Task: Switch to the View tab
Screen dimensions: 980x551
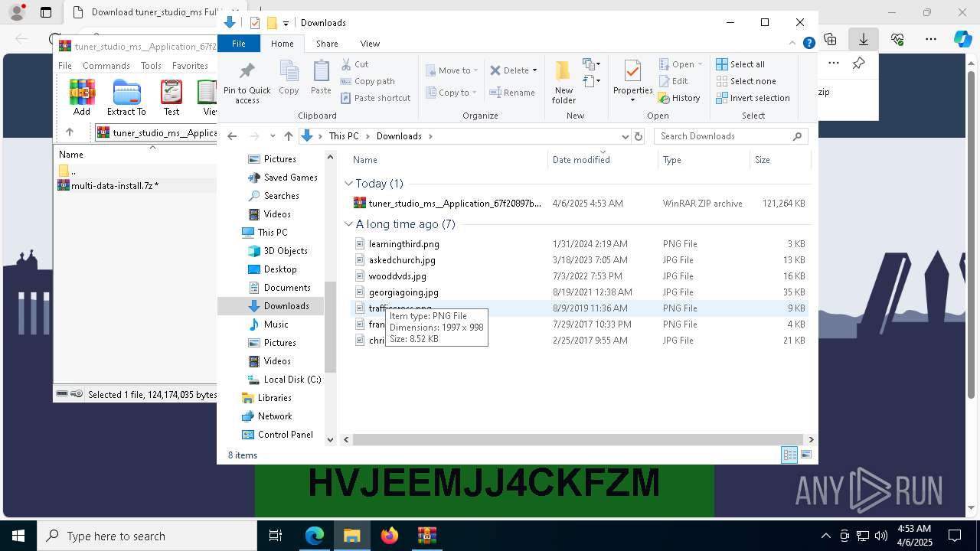Action: click(x=370, y=44)
